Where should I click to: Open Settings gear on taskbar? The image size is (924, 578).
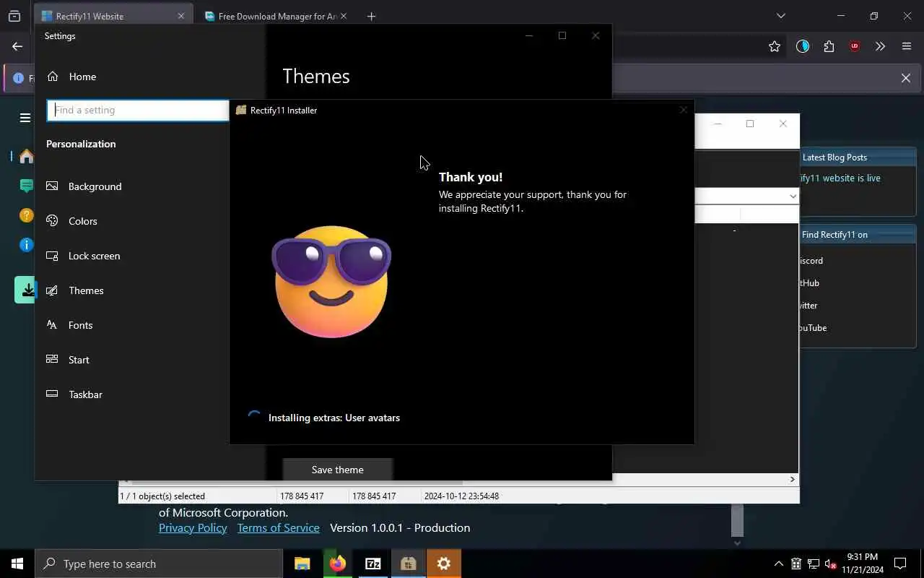point(443,564)
